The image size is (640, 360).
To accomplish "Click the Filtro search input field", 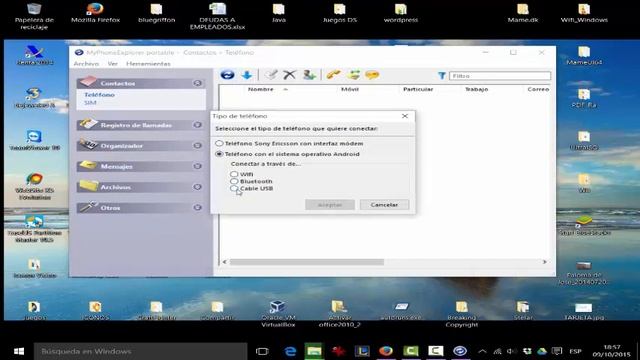I will coord(500,76).
